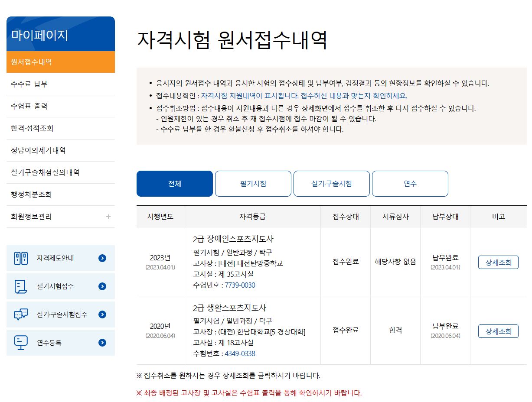The height and width of the screenshot is (402, 532).
Task: Click the 연수등록 monitor icon
Action: [21, 343]
